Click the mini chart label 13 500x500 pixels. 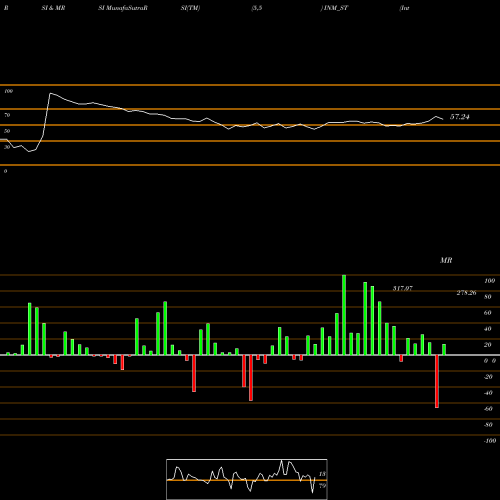point(322,474)
